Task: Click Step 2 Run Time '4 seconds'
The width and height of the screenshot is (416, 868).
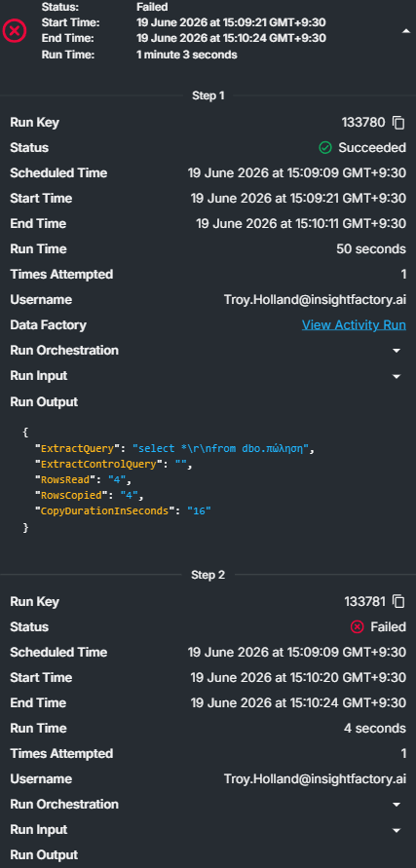Action: click(375, 729)
